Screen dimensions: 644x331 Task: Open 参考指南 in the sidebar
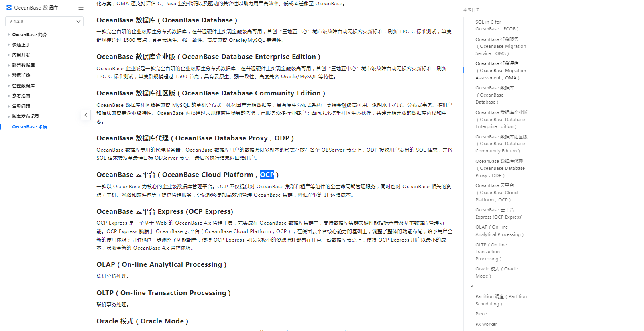pos(21,96)
